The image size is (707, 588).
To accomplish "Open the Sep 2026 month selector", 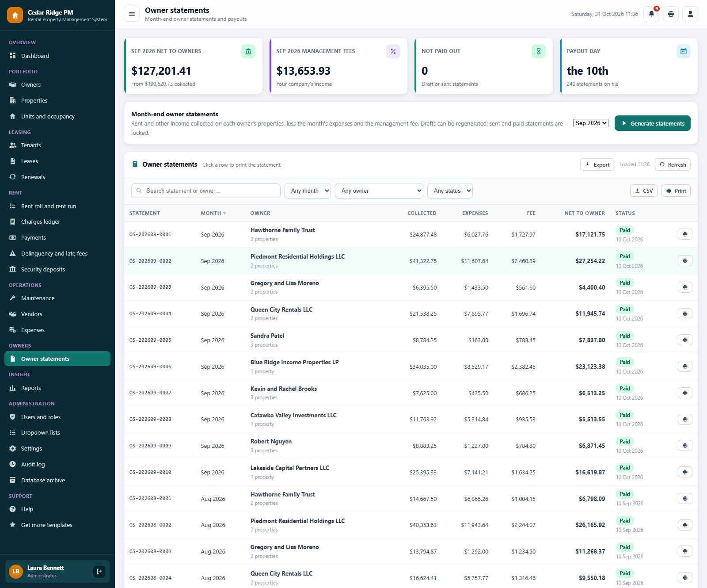I will (x=591, y=123).
